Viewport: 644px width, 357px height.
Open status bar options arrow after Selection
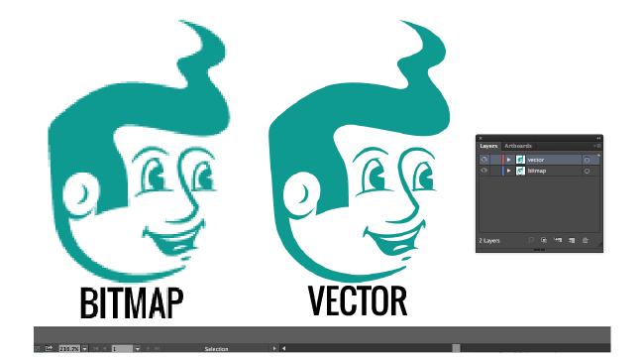point(274,349)
